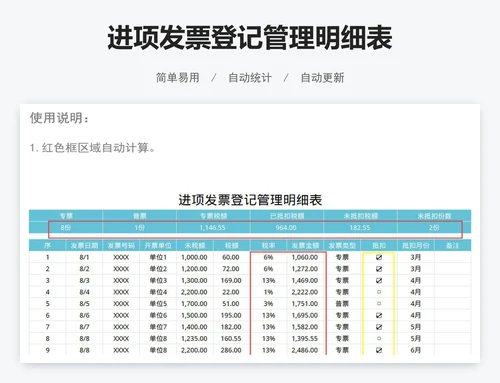Select the 发票号码 column header
Screen dimensions: 500x383
click(x=121, y=246)
